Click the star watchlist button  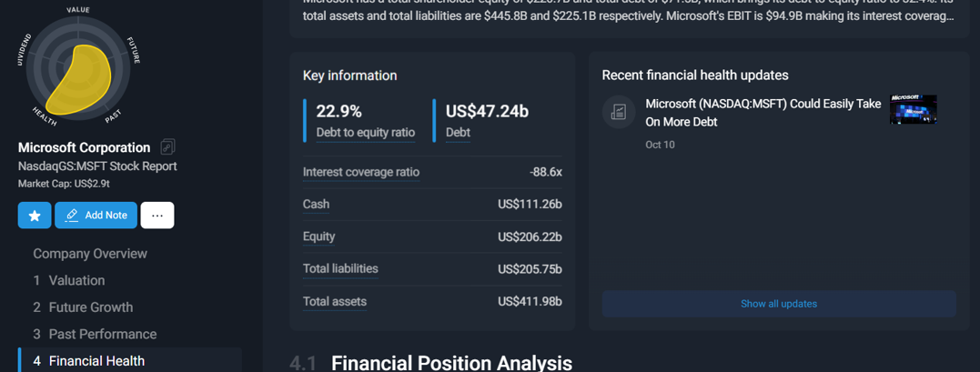pos(35,215)
